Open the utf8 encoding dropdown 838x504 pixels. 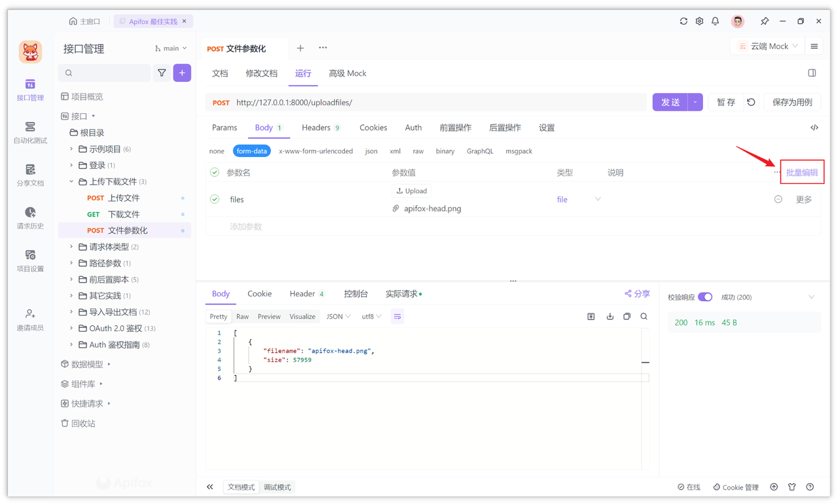click(372, 317)
